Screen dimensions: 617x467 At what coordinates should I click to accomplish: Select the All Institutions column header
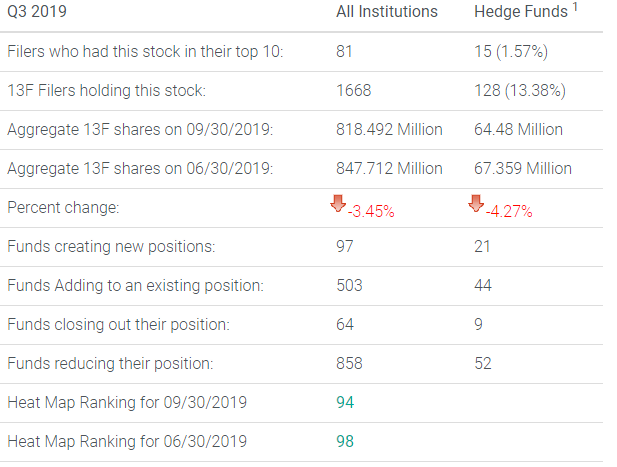[x=386, y=12]
